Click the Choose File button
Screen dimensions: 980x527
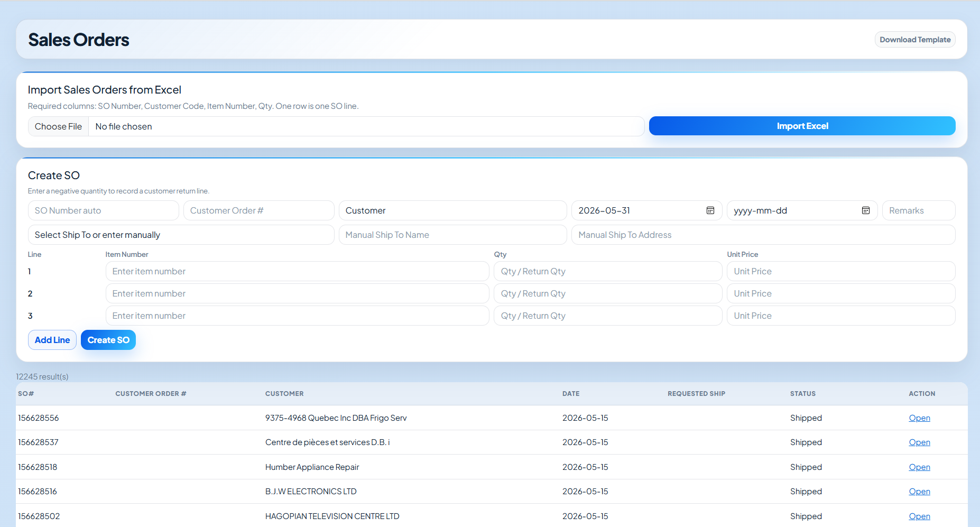[x=58, y=126]
